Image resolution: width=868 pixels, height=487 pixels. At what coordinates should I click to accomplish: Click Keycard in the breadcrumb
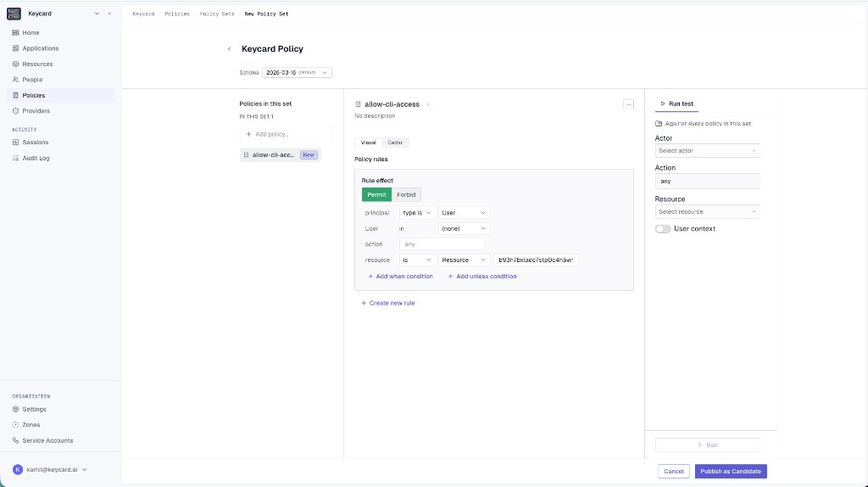(143, 14)
